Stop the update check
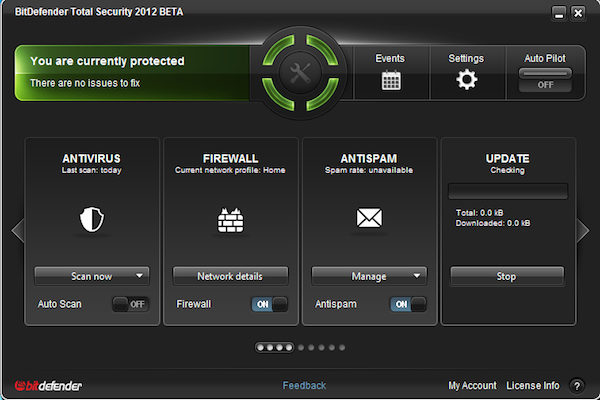The width and height of the screenshot is (600, 400). tap(507, 276)
